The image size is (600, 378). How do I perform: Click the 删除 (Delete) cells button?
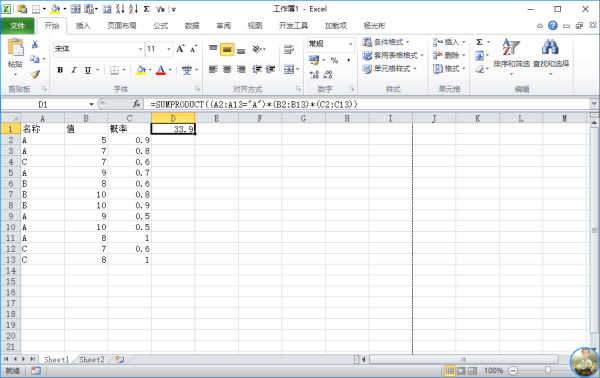[x=449, y=55]
